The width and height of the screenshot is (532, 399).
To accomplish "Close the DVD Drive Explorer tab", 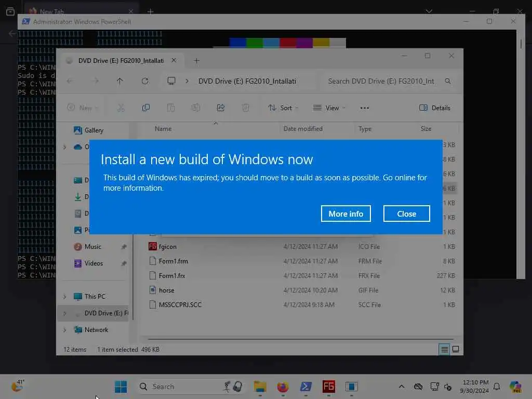I will [174, 60].
